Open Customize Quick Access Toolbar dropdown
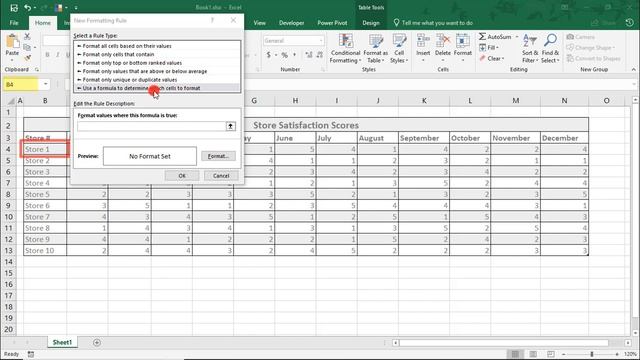Screen dimensions: 640x360 tap(76, 8)
